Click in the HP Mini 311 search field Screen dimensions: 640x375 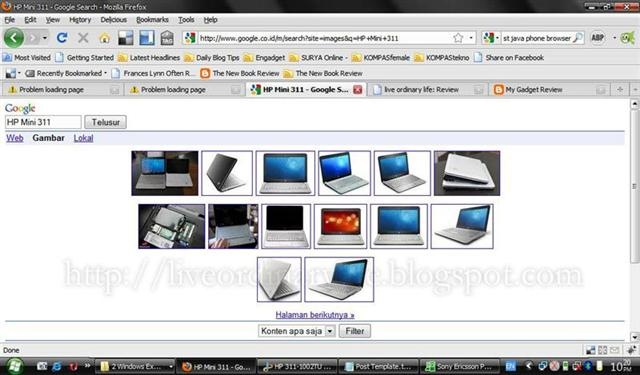point(43,122)
